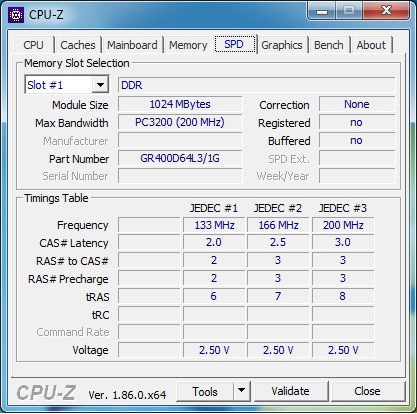Expand the Tools dropdown arrow
The image size is (417, 414).
tap(242, 391)
